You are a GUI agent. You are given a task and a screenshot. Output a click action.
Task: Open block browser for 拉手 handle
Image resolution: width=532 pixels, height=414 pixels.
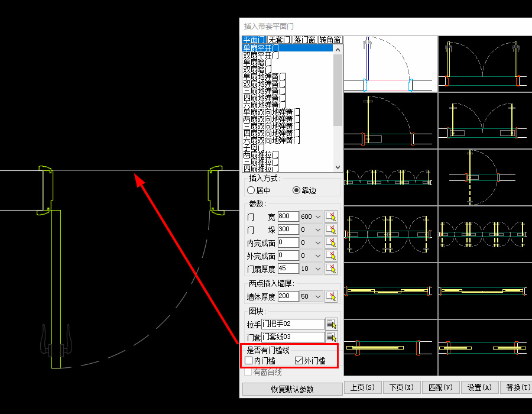pyautogui.click(x=331, y=324)
